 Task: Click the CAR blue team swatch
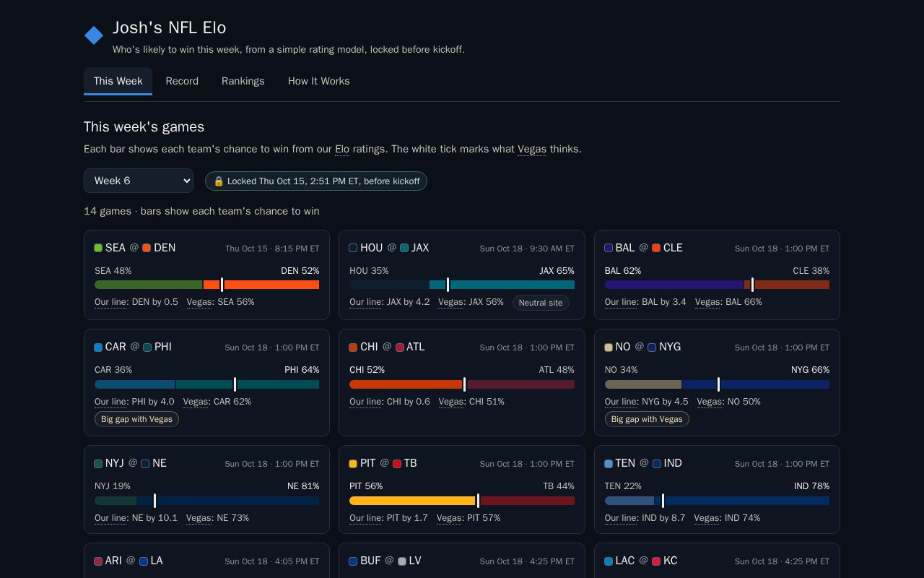click(98, 348)
